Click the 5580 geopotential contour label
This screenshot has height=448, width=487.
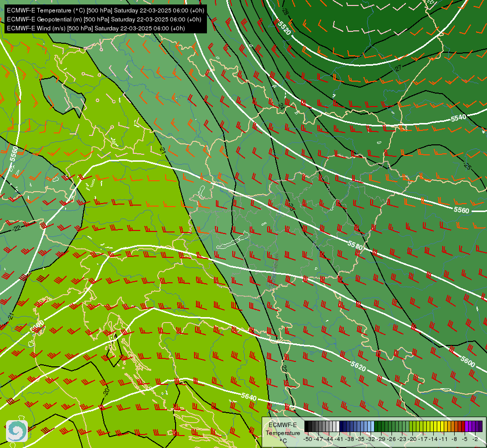point(355,245)
